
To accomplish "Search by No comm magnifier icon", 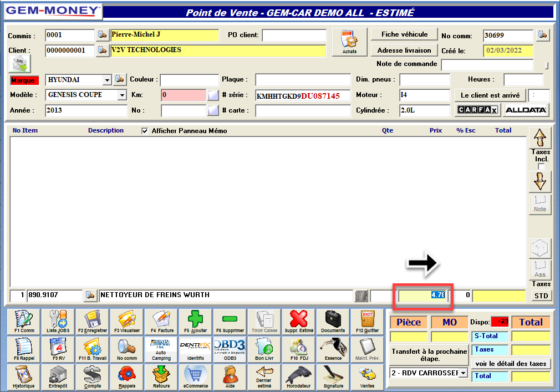I will [x=127, y=349].
